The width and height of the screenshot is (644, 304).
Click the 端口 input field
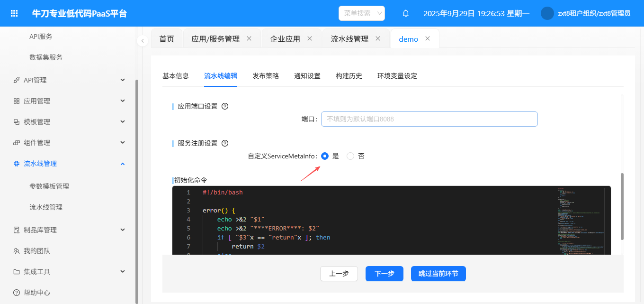pyautogui.click(x=429, y=119)
